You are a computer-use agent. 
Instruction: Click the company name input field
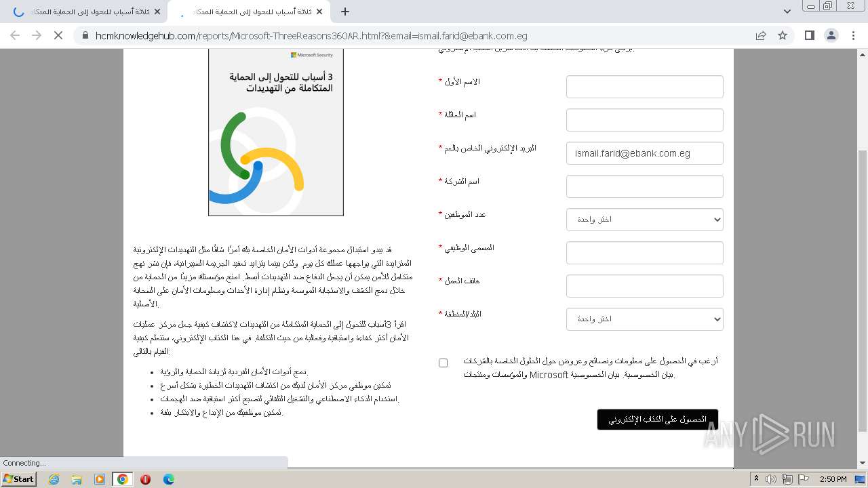[644, 186]
